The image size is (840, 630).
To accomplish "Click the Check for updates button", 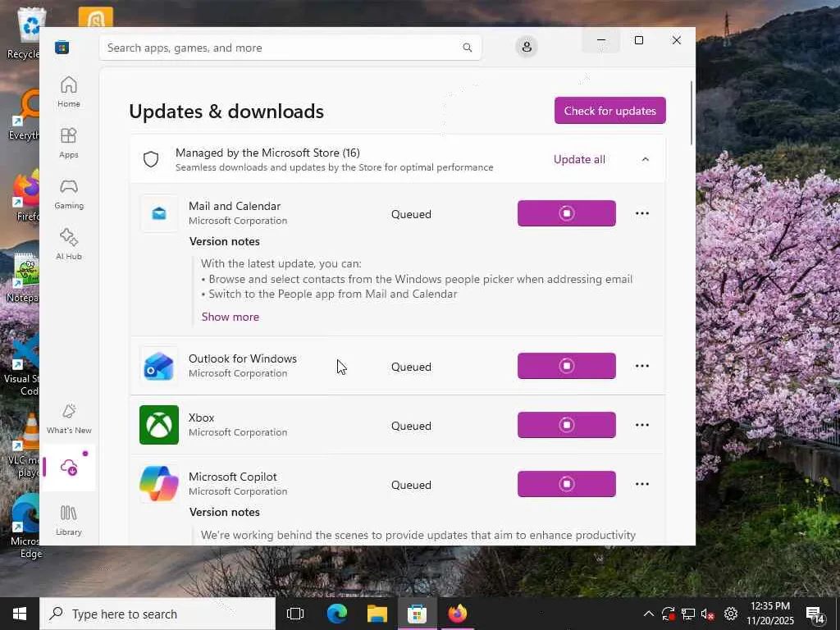I will [609, 111].
